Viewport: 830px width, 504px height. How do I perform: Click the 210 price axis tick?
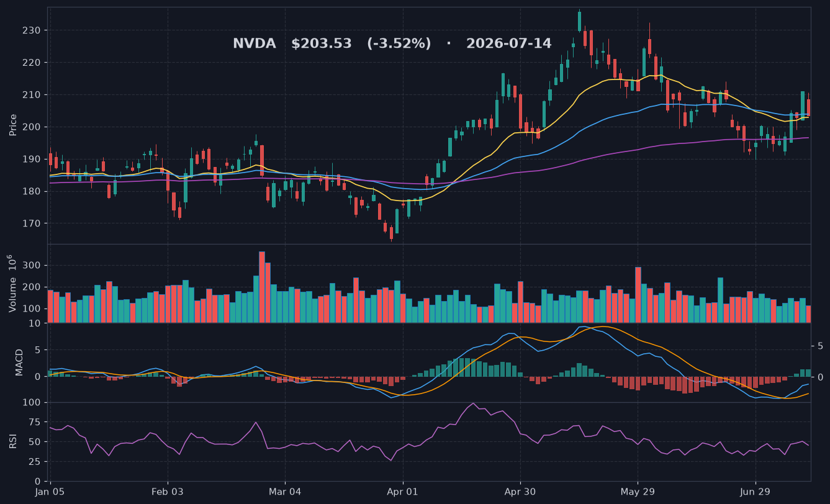[x=32, y=95]
